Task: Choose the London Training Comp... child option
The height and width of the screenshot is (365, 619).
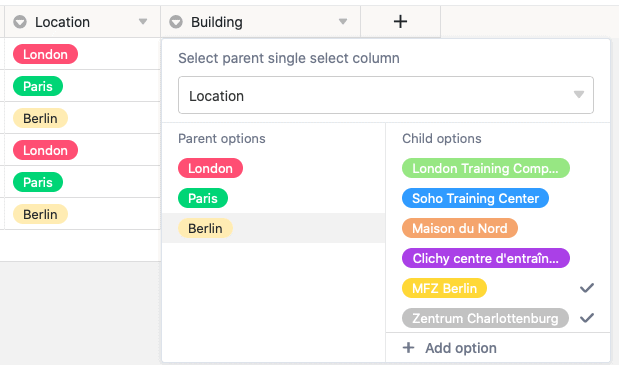Action: (486, 168)
